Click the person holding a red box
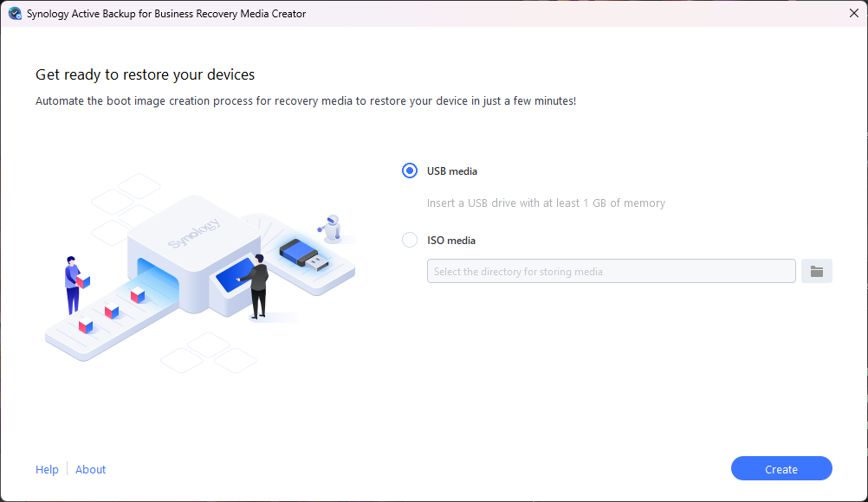 coord(73,284)
